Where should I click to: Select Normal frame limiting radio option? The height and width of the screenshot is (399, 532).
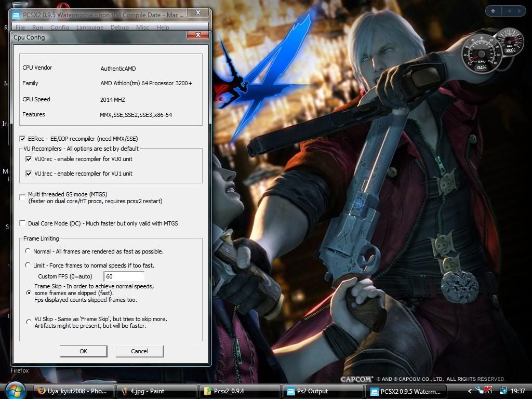click(x=28, y=251)
